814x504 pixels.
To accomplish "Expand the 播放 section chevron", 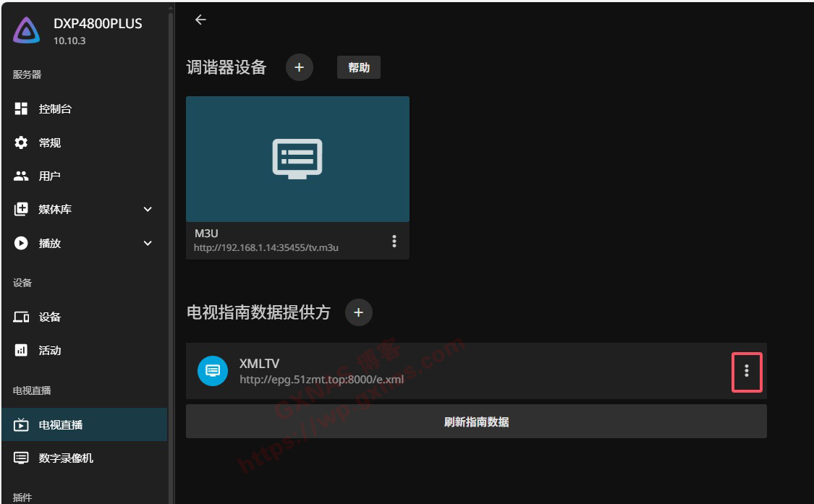I will coord(148,244).
